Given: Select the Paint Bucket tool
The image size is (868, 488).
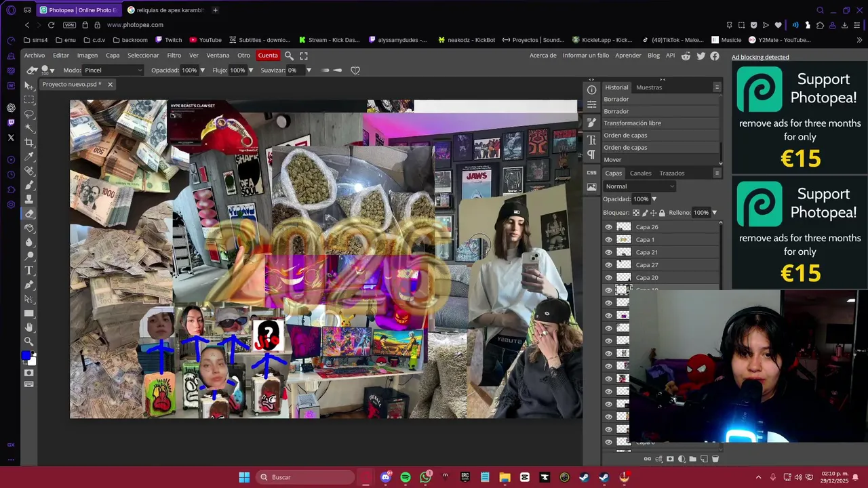Looking at the screenshot, I should [x=29, y=228].
